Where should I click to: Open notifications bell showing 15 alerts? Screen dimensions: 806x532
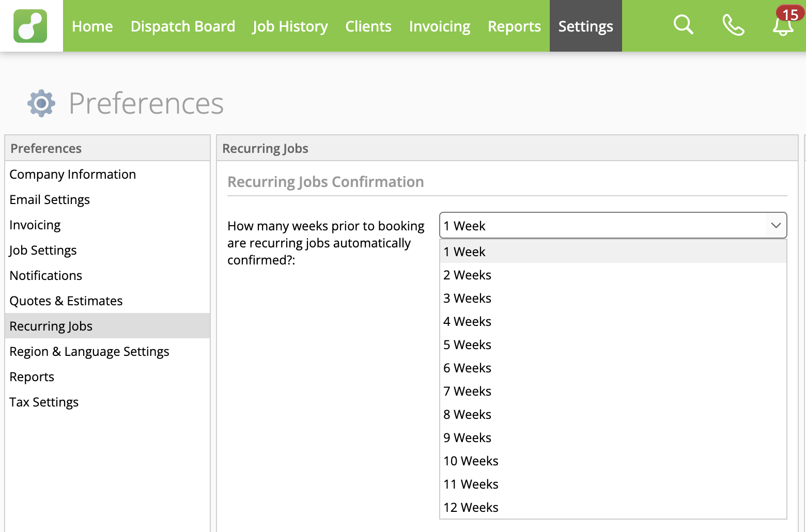[x=783, y=24]
